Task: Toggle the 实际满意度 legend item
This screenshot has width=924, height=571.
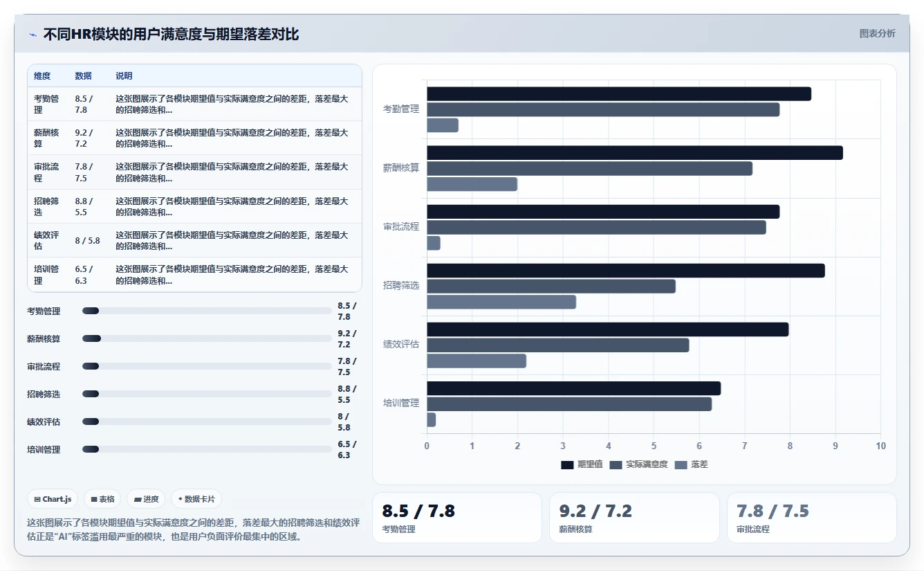Action: [638, 464]
